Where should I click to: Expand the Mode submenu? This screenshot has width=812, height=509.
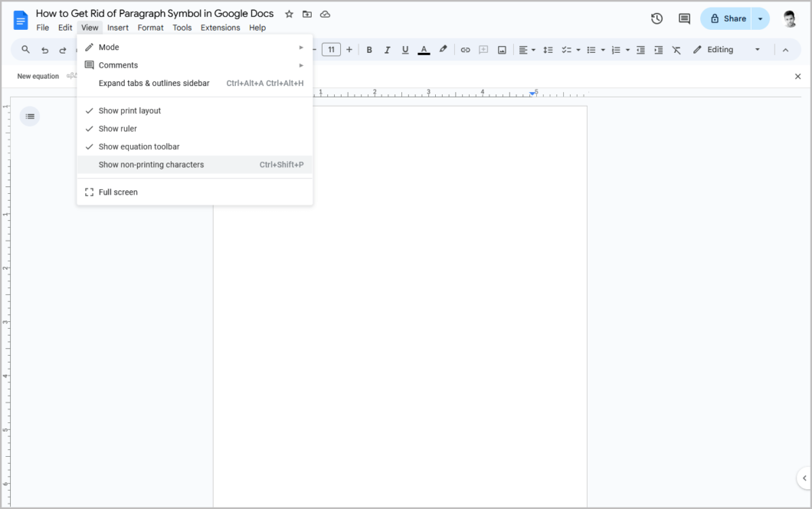[195, 48]
